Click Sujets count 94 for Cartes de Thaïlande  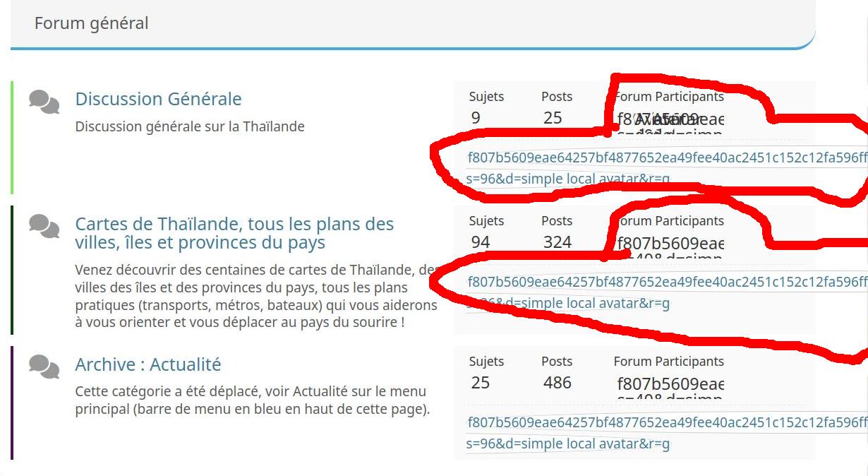pos(480,242)
